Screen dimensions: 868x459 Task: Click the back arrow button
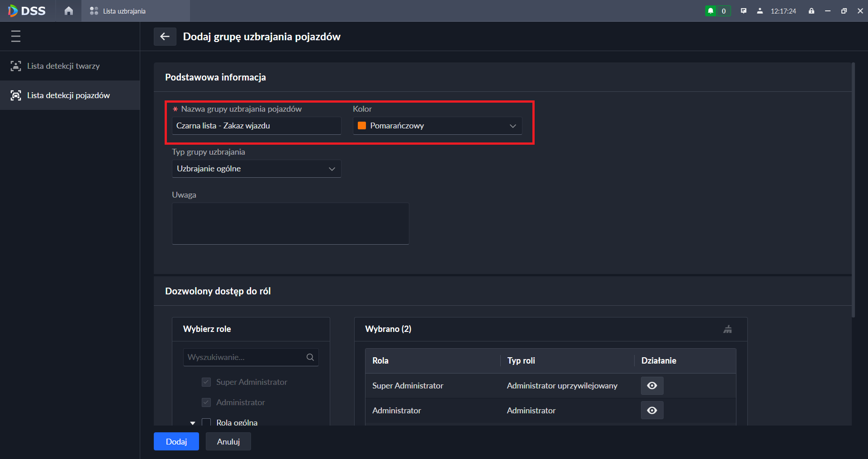click(165, 37)
